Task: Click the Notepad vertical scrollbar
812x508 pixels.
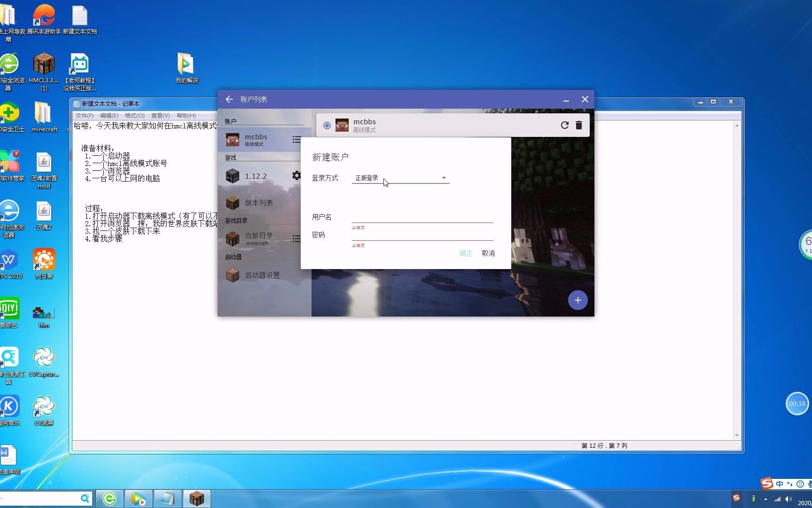Action: [x=736, y=280]
